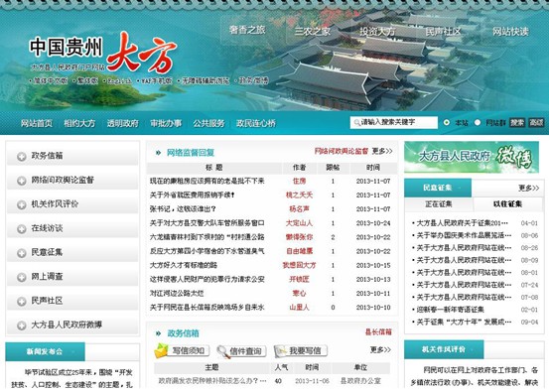The width and height of the screenshot is (549, 392).
Task: Open the 县长信箱 link
Action: click(378, 332)
